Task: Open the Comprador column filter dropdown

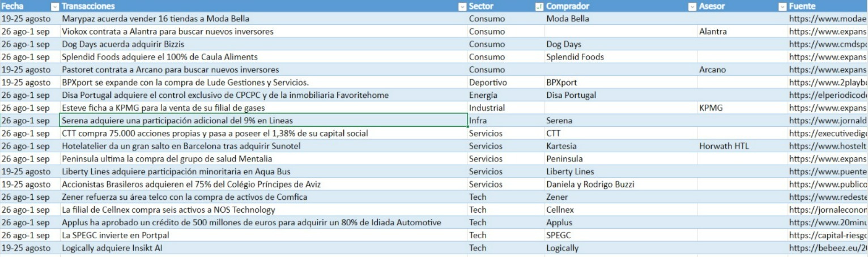Action: [x=692, y=6]
